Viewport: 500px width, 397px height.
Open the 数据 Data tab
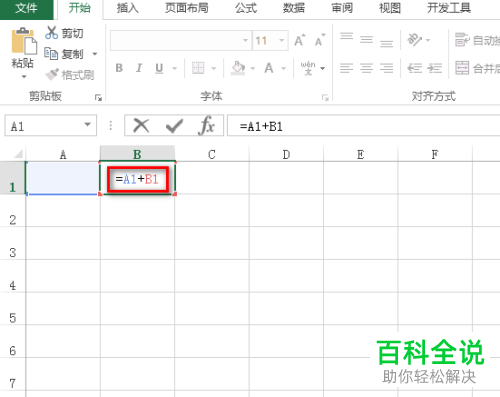[294, 8]
